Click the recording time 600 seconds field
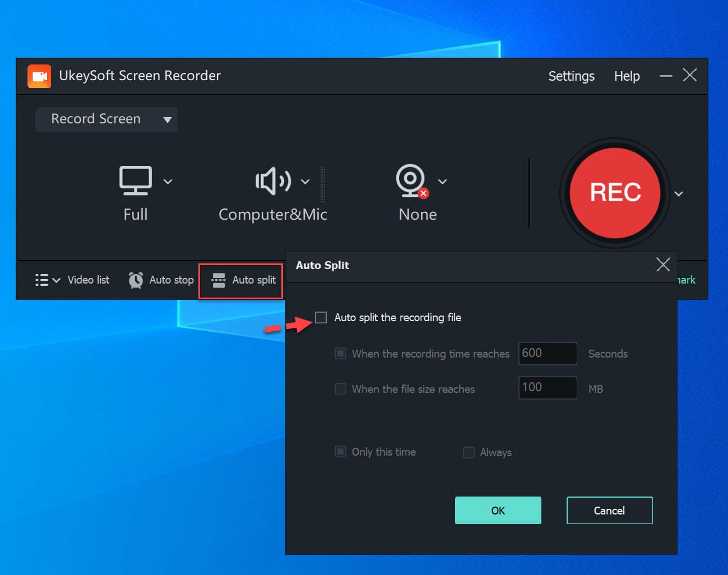 click(x=548, y=353)
